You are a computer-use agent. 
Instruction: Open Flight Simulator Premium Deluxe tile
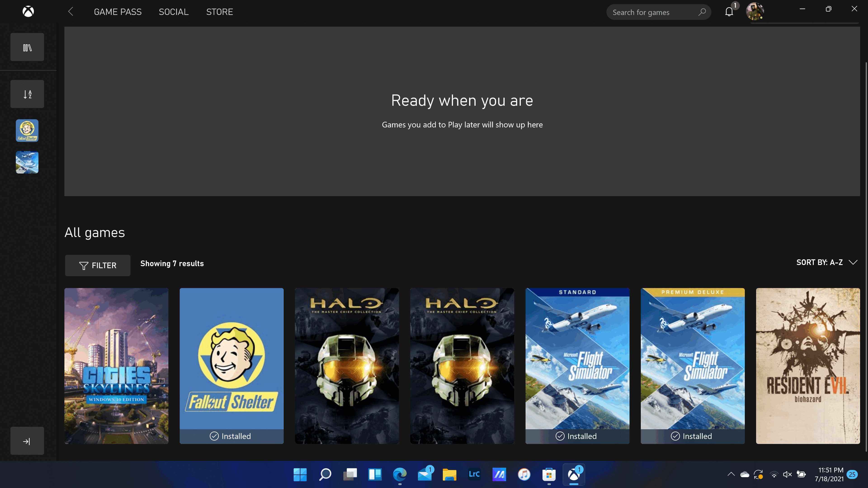692,366
